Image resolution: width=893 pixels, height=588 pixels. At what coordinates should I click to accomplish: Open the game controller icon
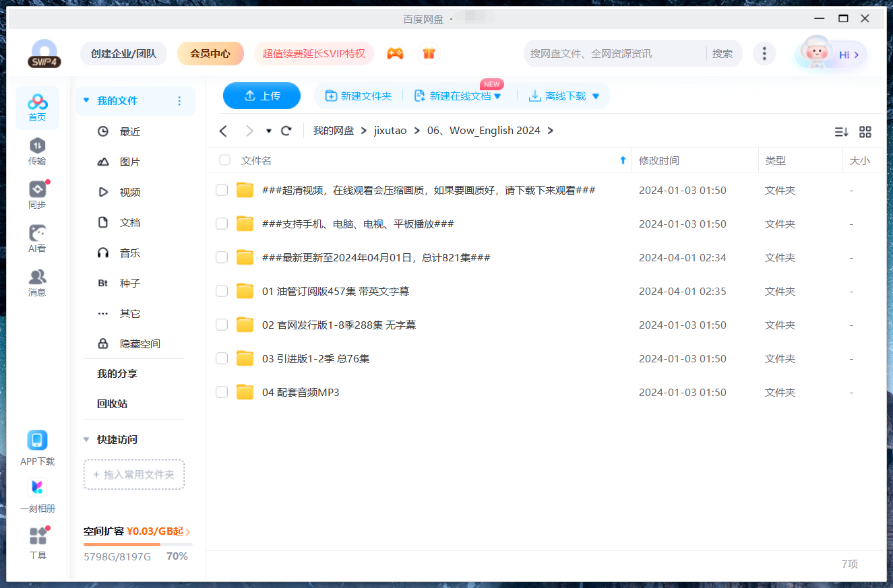(395, 53)
